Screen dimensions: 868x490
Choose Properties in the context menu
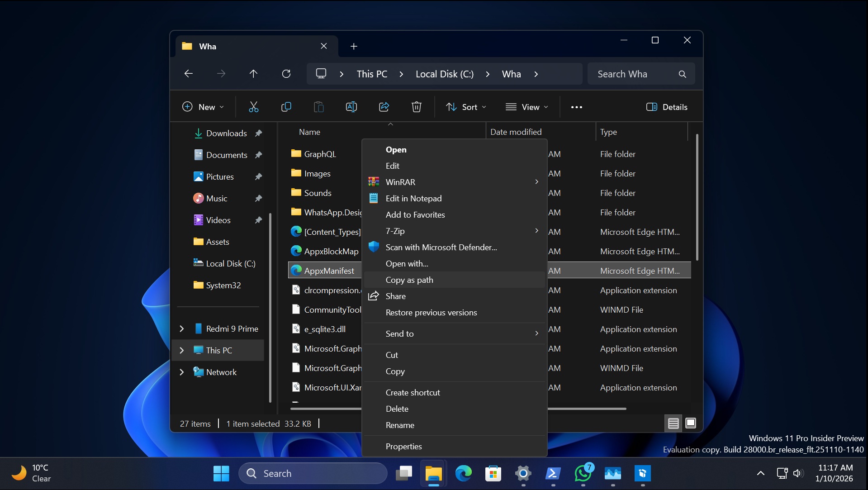403,447
